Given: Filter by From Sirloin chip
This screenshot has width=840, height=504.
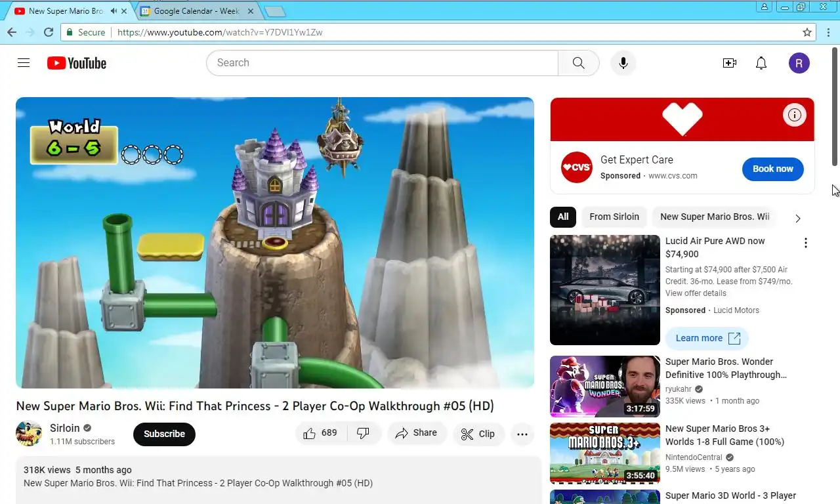Looking at the screenshot, I should pyautogui.click(x=614, y=217).
